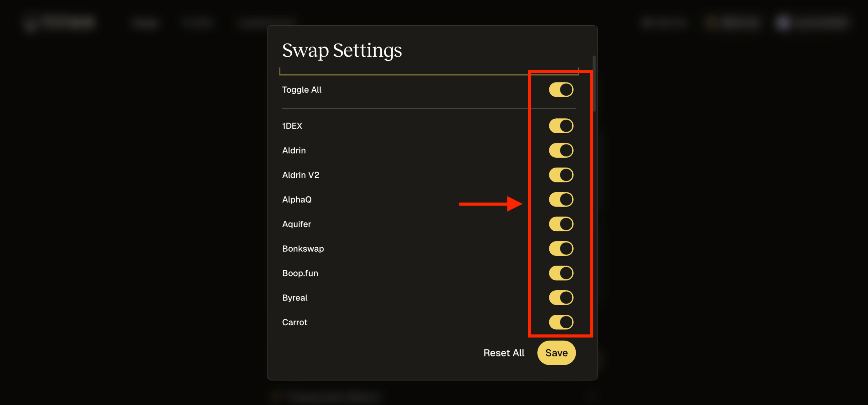Image resolution: width=868 pixels, height=405 pixels.
Task: Disable the Carrot toggle
Action: 561,322
